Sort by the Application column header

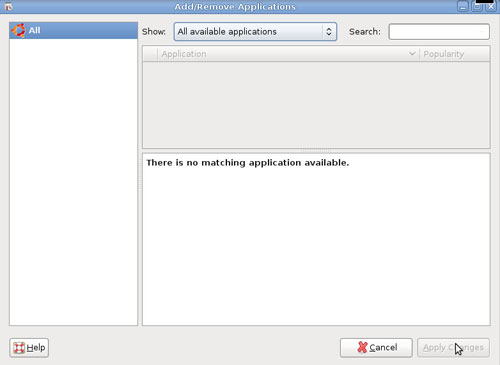(x=288, y=54)
